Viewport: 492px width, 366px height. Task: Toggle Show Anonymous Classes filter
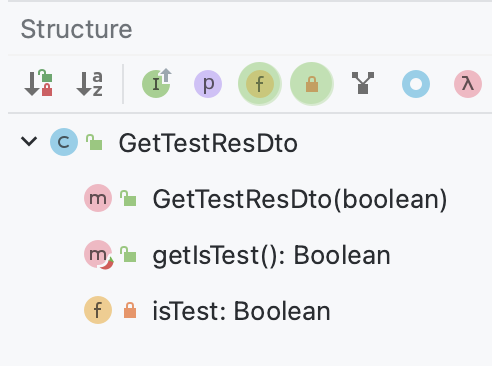pos(416,84)
